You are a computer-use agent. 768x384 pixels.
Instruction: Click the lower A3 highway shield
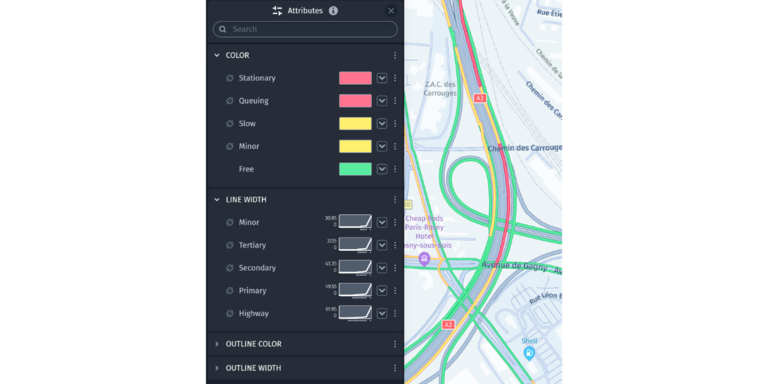(448, 325)
